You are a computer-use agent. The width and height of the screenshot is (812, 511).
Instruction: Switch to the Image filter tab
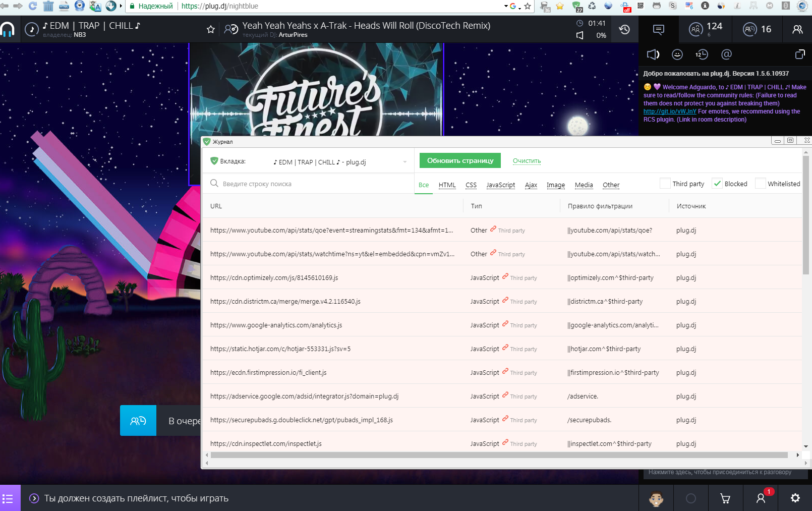(x=556, y=185)
